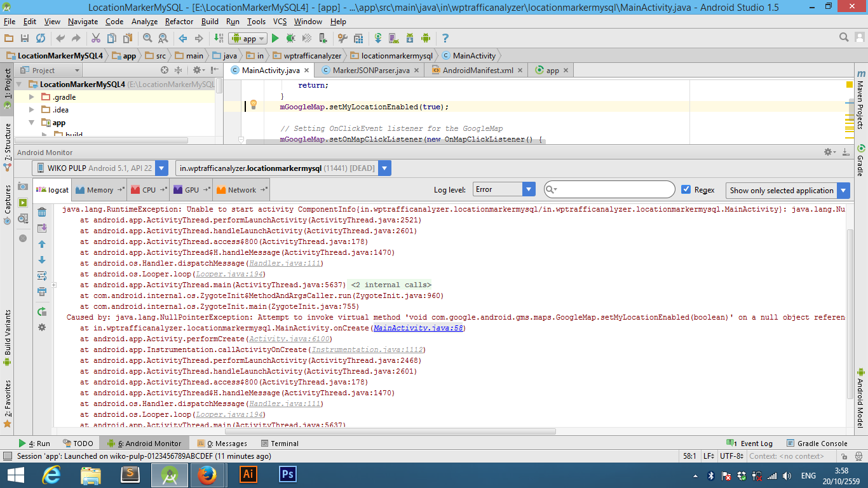Collapse the app folder in tree
The image size is (868, 488).
coord(32,123)
